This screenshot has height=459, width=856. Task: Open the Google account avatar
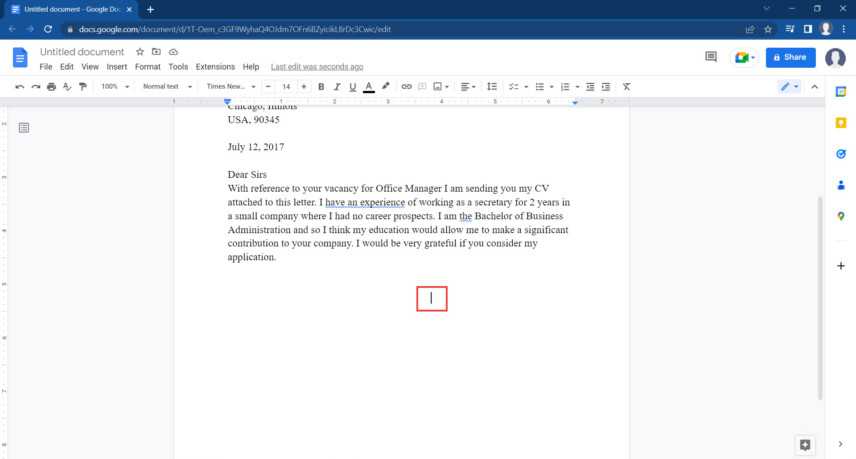[835, 57]
